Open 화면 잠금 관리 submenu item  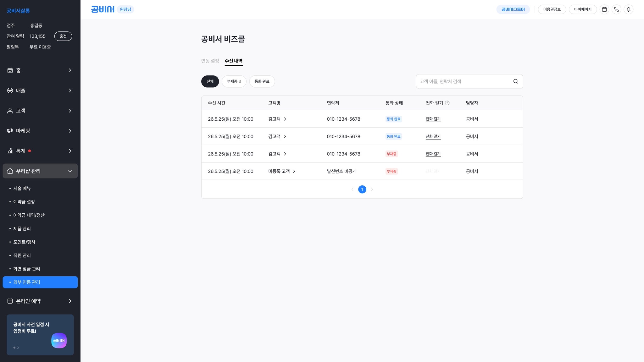[x=27, y=269]
